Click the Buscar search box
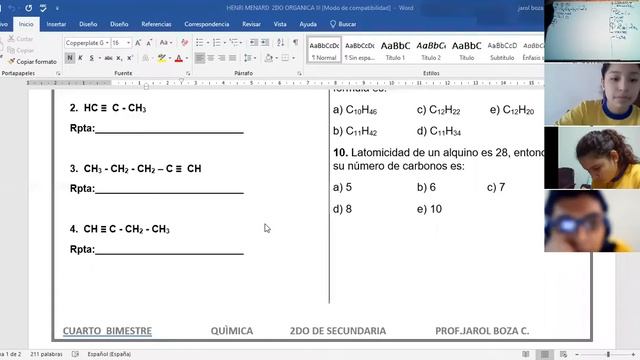 [x=343, y=24]
